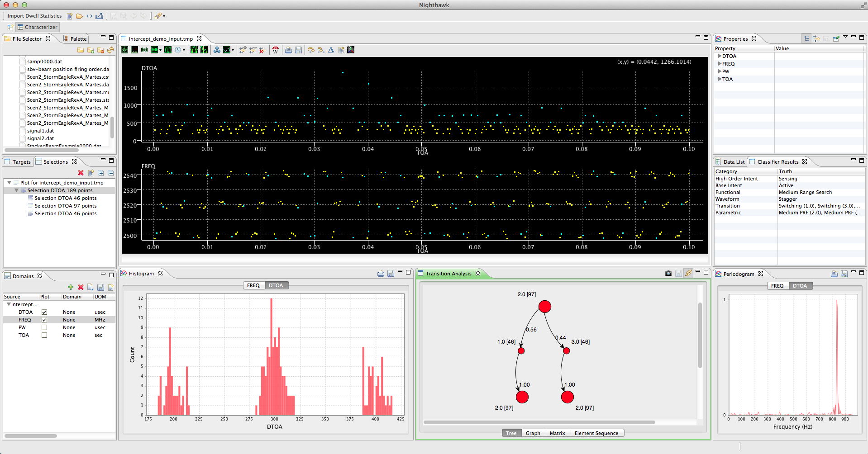The height and width of the screenshot is (454, 868).
Task: Uncheck the DTOA plot checkbox
Action: point(44,312)
